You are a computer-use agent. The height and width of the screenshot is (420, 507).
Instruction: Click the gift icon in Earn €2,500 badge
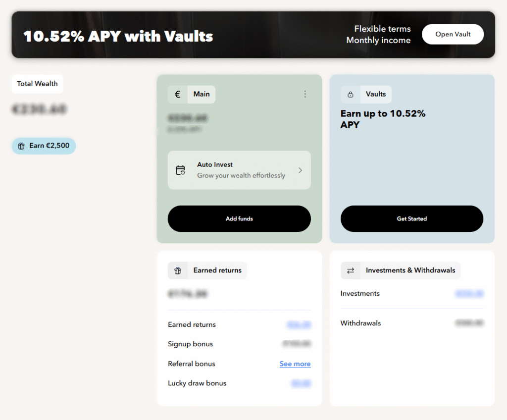click(21, 146)
